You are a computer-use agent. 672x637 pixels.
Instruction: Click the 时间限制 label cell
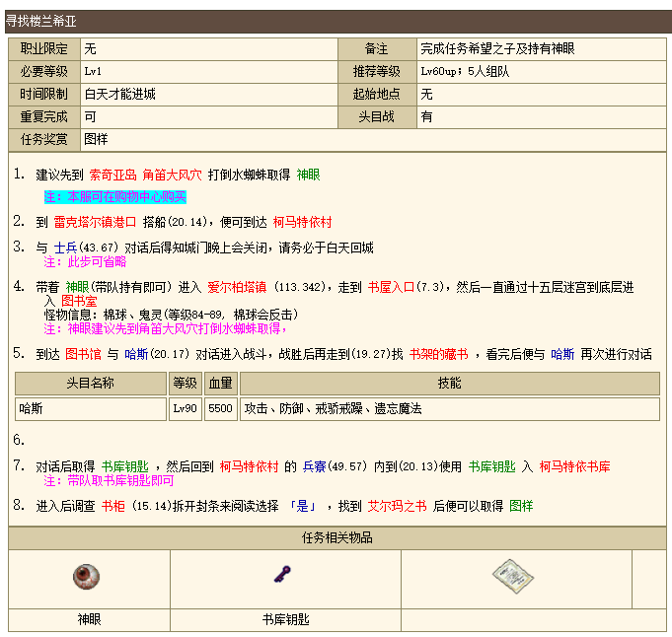coord(44,94)
